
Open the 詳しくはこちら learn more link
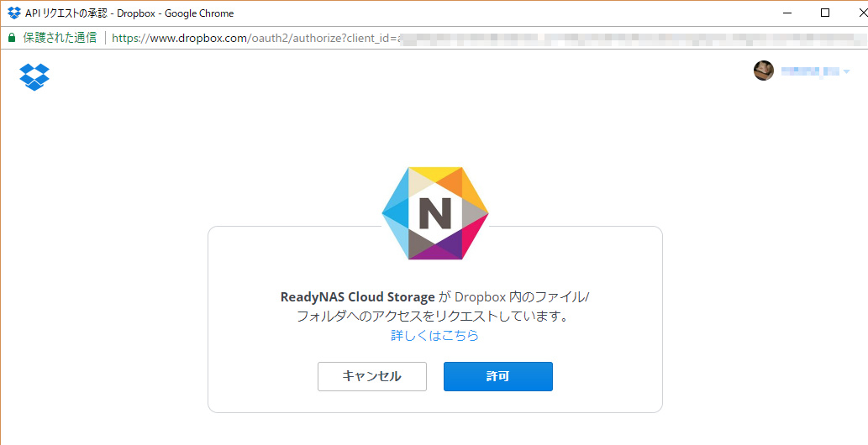434,336
